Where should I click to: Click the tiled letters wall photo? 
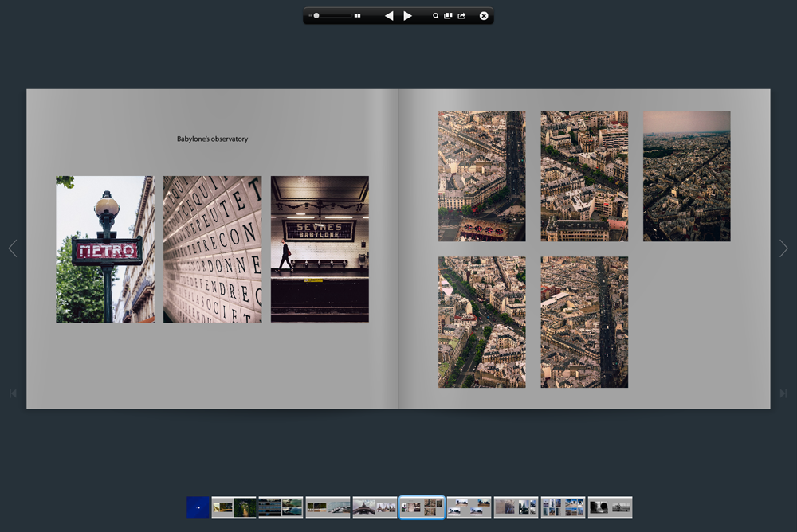point(212,249)
